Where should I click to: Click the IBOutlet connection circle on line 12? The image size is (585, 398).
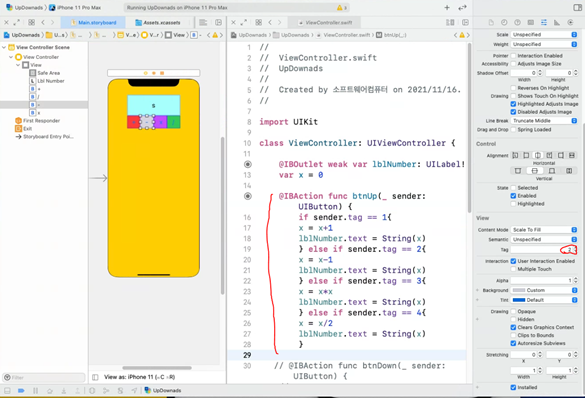tap(248, 164)
